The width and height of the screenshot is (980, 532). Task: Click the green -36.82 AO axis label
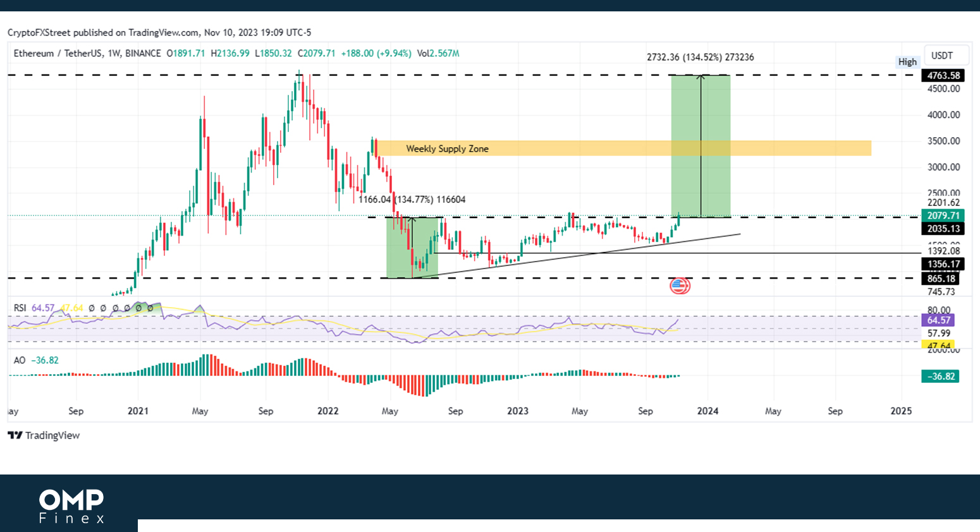point(940,377)
